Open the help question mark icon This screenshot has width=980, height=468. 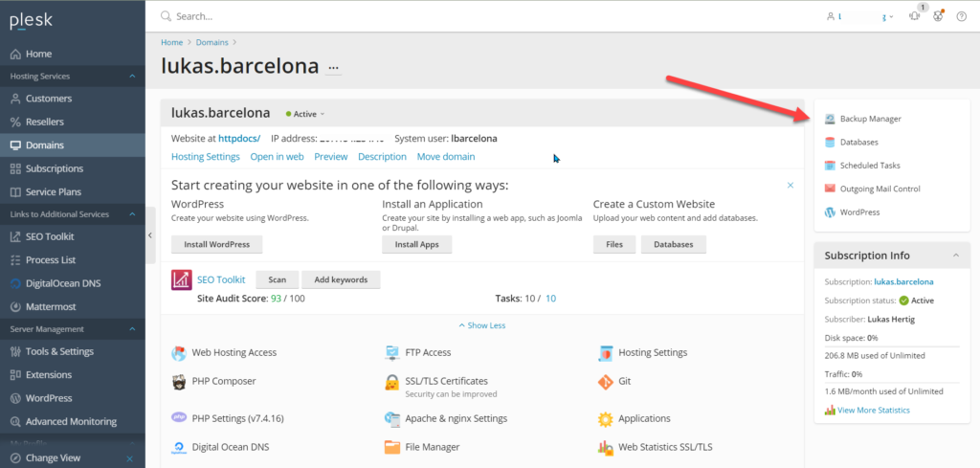[962, 17]
